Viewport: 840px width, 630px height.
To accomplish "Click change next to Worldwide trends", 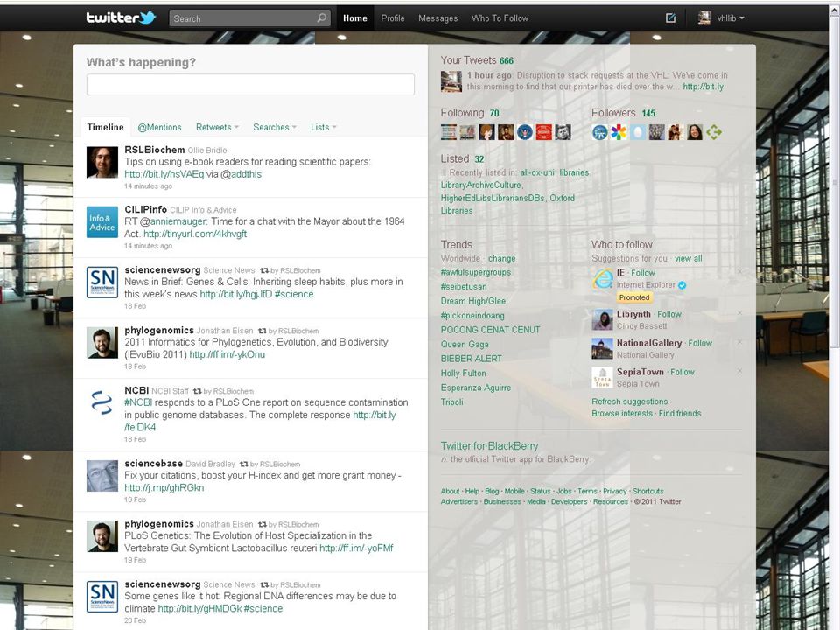I will click(x=502, y=259).
